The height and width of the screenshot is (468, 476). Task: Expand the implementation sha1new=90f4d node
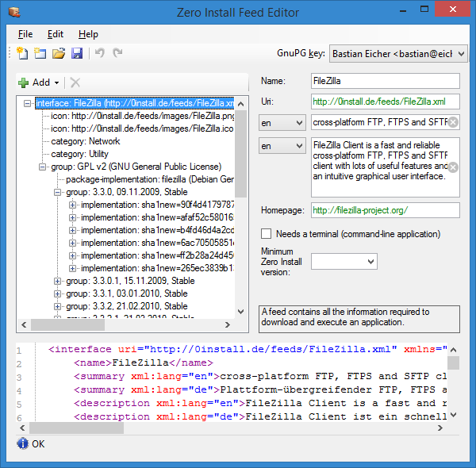tap(72, 205)
